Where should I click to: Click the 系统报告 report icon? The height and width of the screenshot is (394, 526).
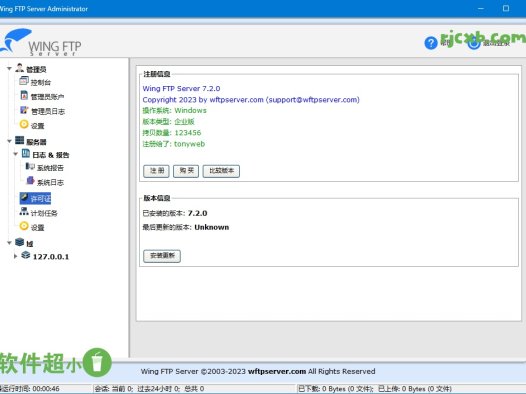(x=30, y=166)
